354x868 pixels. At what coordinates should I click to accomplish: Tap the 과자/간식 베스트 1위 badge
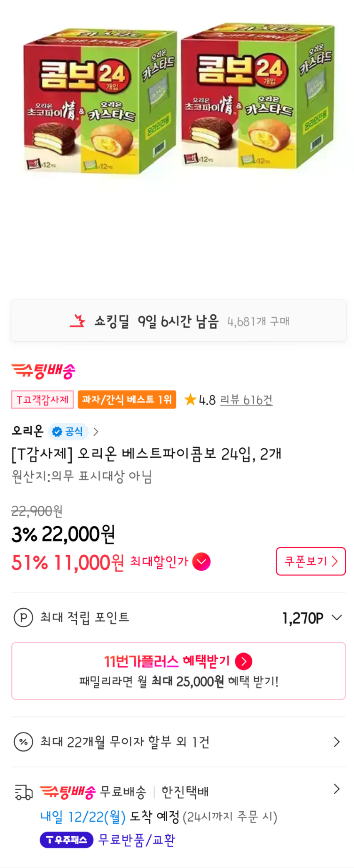click(x=127, y=399)
